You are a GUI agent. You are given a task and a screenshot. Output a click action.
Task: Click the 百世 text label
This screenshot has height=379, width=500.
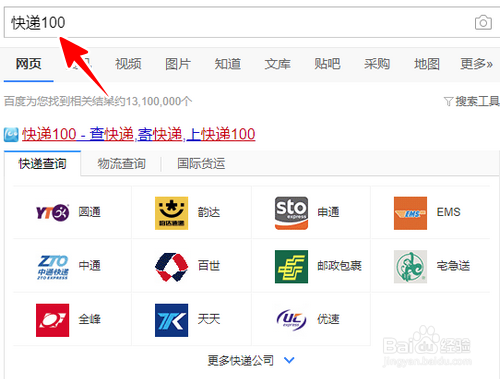click(209, 266)
